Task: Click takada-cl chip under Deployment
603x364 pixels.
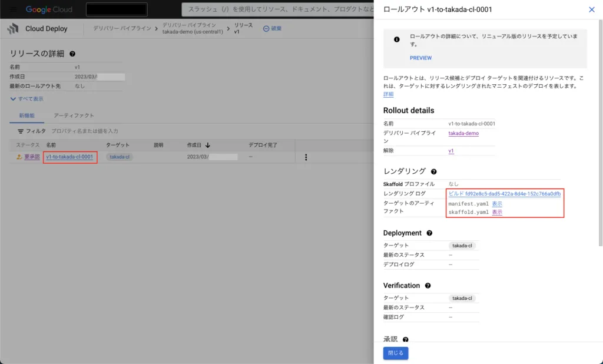Action: point(462,246)
